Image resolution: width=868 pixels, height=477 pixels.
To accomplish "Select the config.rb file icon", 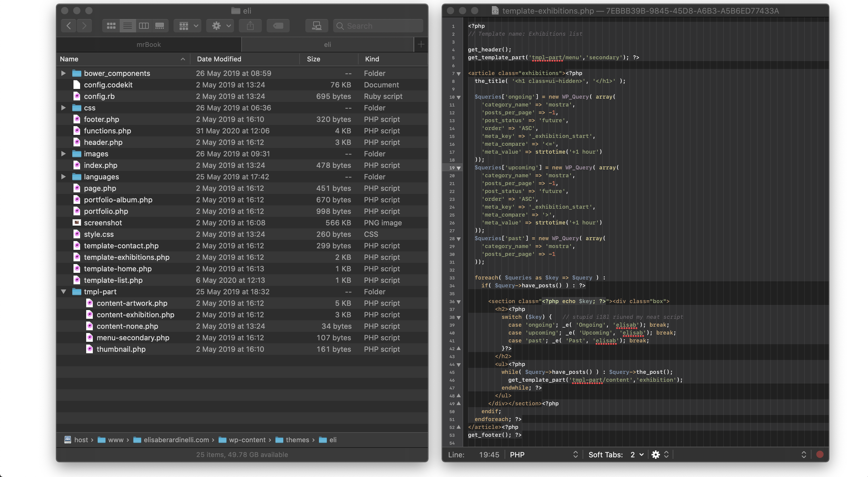I will 77,96.
